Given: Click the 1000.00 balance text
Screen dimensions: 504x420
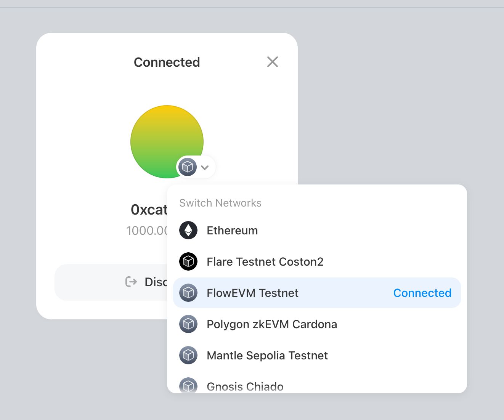Looking at the screenshot, I should [x=147, y=231].
